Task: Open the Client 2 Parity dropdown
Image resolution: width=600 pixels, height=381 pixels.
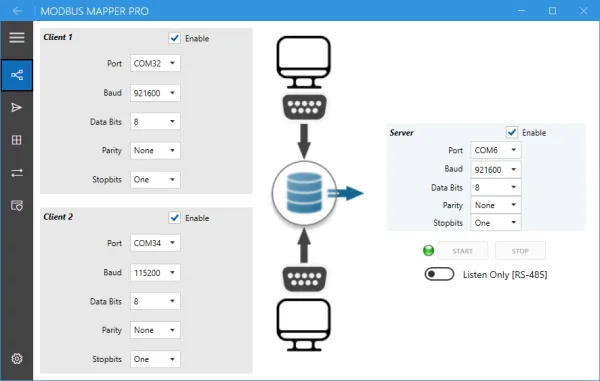Action: coord(155,330)
